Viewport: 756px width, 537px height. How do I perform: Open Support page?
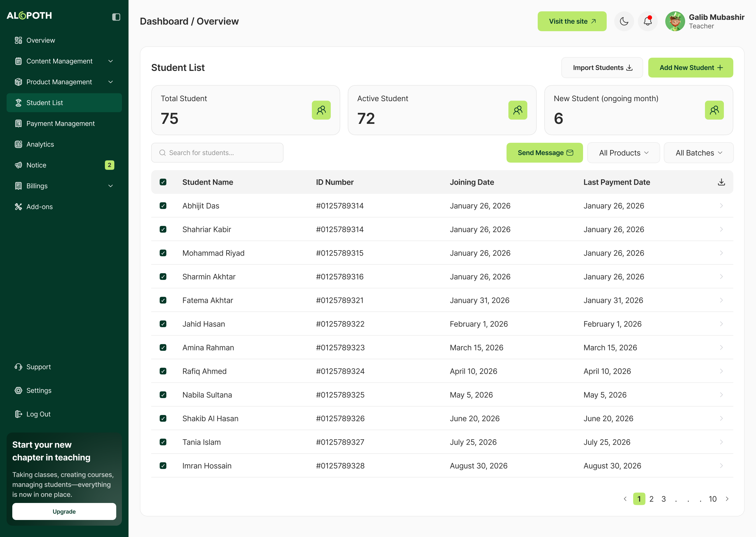(x=64, y=367)
